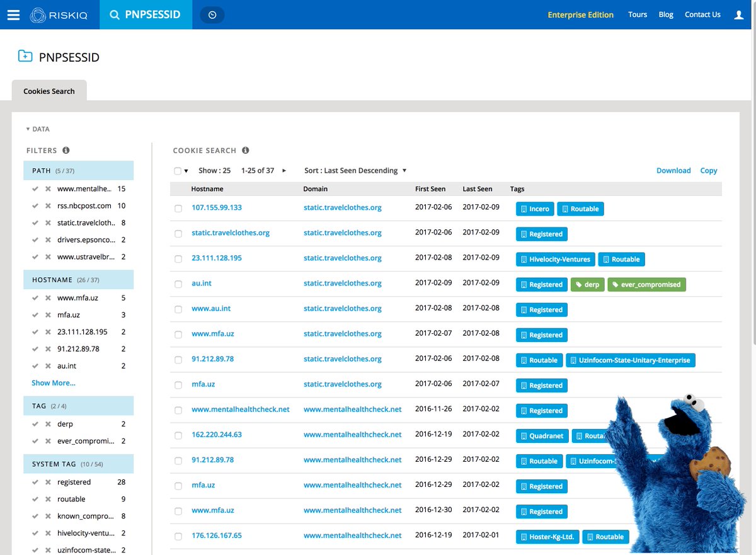This screenshot has width=756, height=555.
Task: Exclude www.mentalhe.. path filter X
Action: pyautogui.click(x=48, y=188)
